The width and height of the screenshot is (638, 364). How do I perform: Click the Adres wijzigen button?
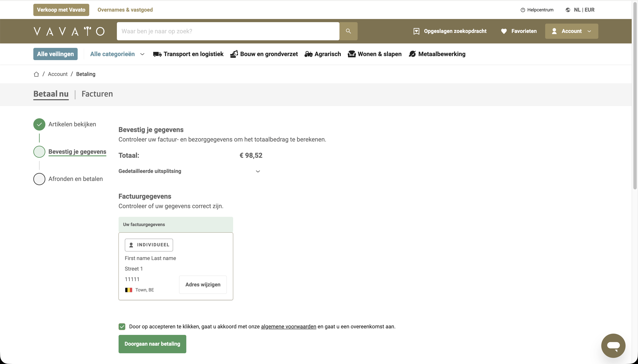(x=203, y=284)
